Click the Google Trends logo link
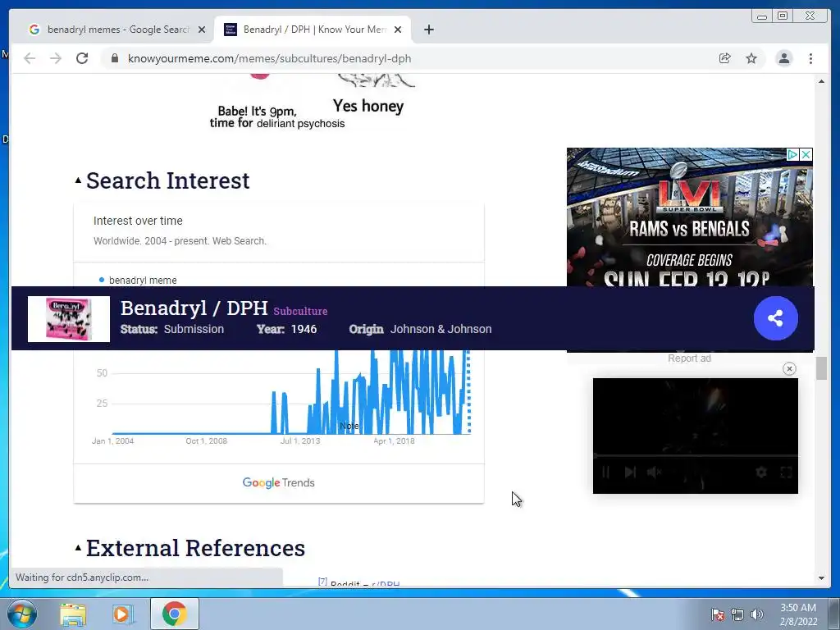Image resolution: width=840 pixels, height=630 pixels. pos(278,482)
